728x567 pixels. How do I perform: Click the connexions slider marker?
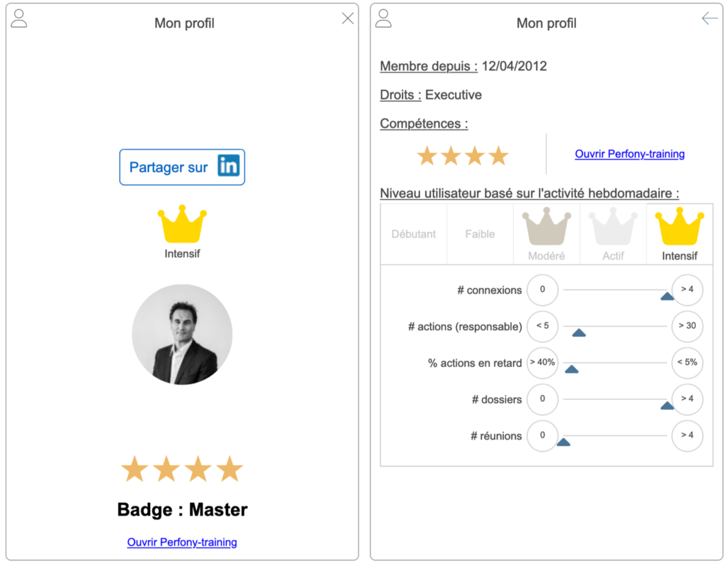click(667, 296)
